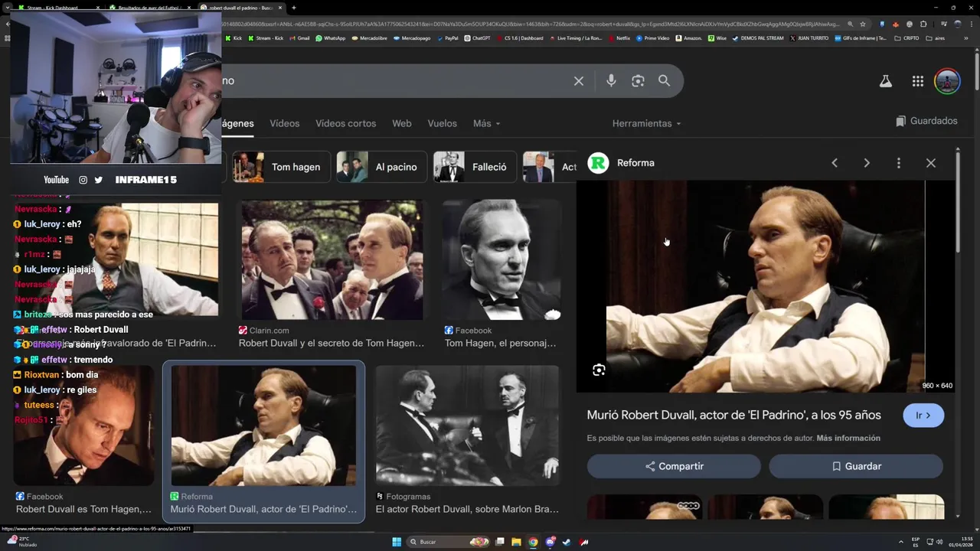Start voice search with the microphone icon
The height and width of the screenshot is (551, 980).
(x=611, y=80)
